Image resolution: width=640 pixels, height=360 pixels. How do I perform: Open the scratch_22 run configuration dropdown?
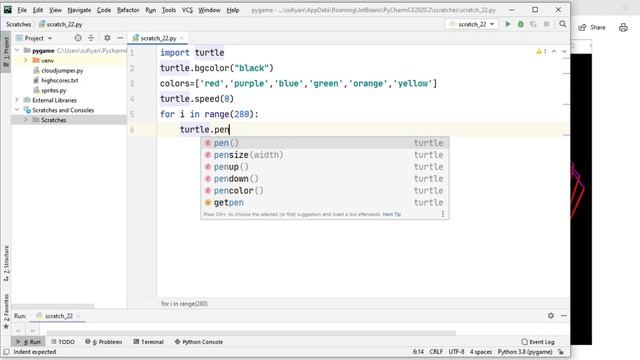point(471,24)
